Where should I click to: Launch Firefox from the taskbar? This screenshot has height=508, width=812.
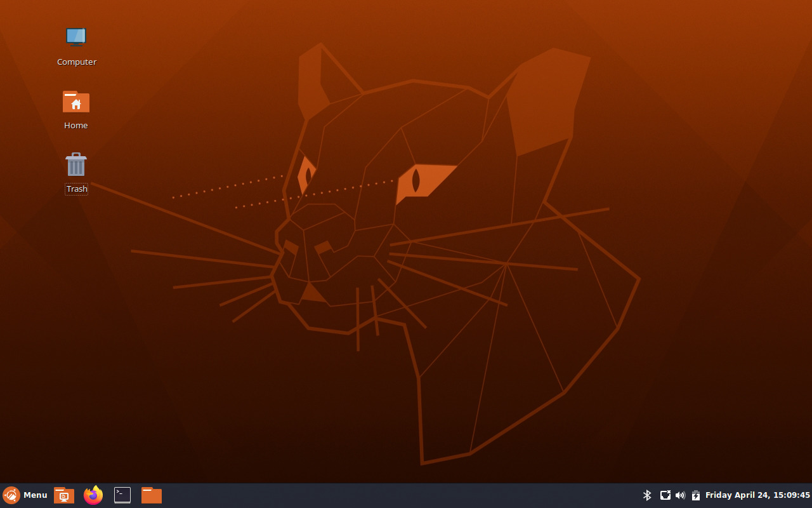coord(93,495)
